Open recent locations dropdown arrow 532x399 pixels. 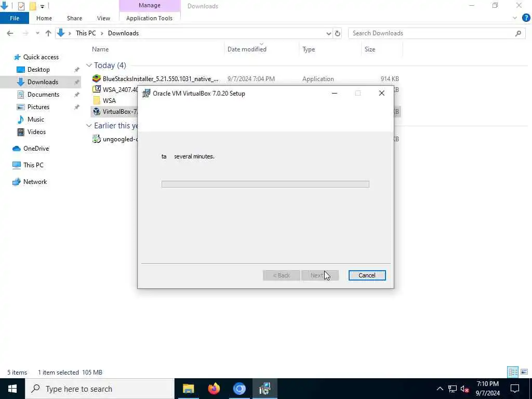[37, 33]
